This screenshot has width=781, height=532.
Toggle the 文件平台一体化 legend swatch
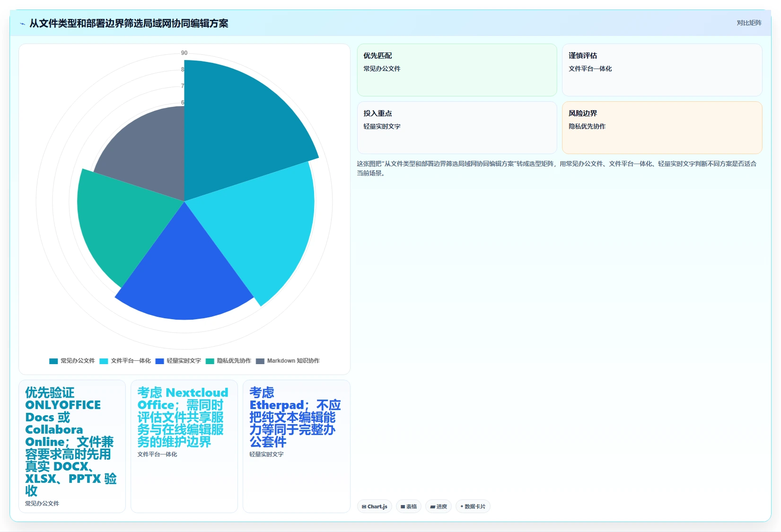click(104, 361)
